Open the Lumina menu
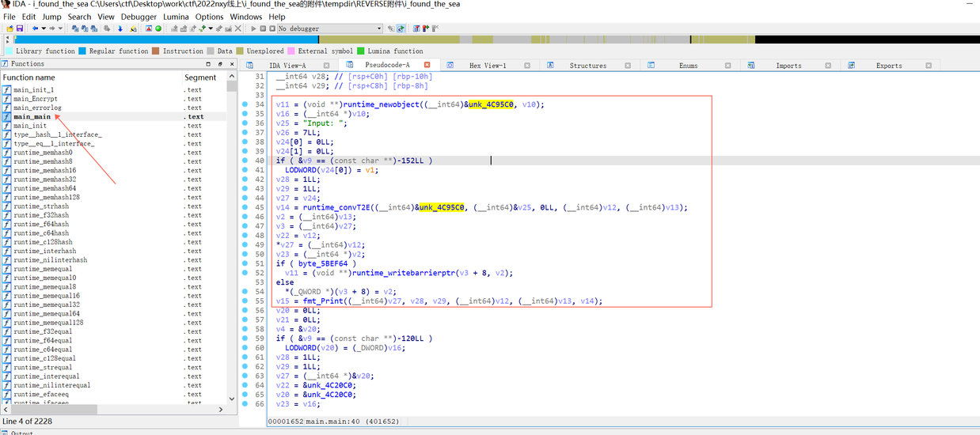 point(176,17)
